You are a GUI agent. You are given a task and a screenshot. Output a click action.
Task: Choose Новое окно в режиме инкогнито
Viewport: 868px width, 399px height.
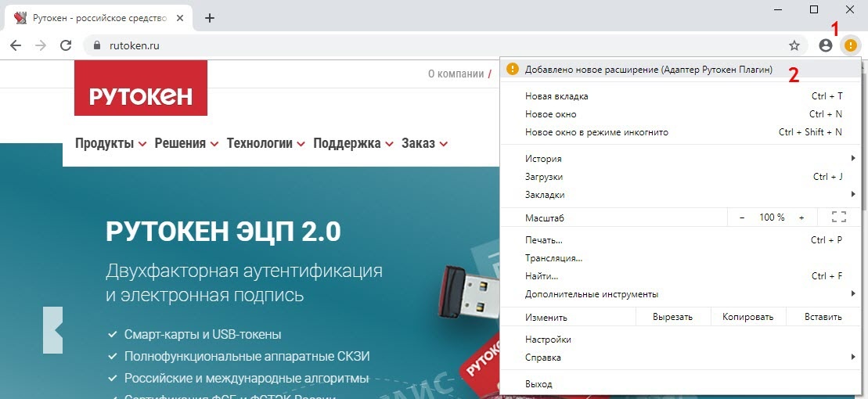click(681, 132)
